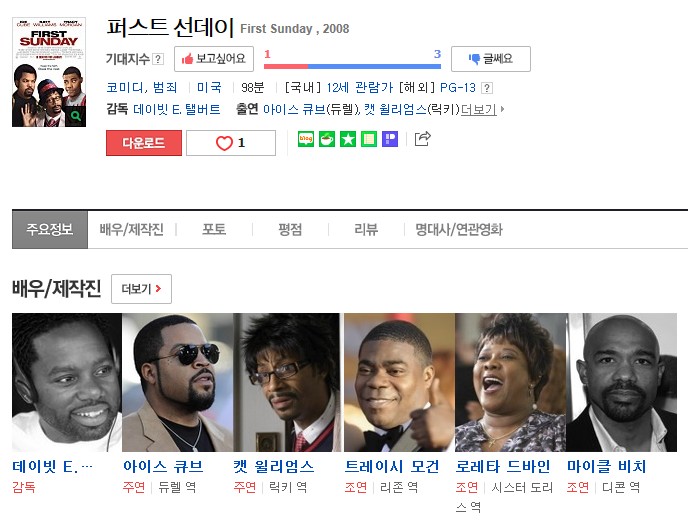The width and height of the screenshot is (688, 528).
Task: Click help icon next to PG-13
Action: tap(486, 88)
